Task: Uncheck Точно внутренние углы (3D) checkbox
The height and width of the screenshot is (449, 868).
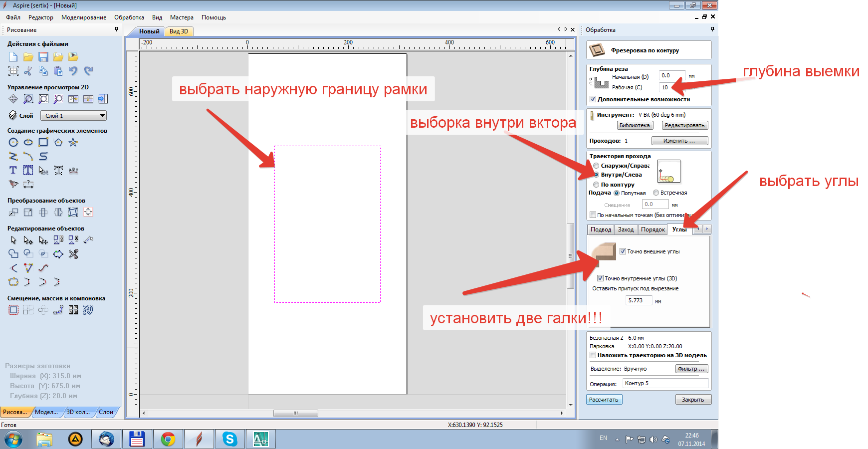Action: [x=601, y=278]
